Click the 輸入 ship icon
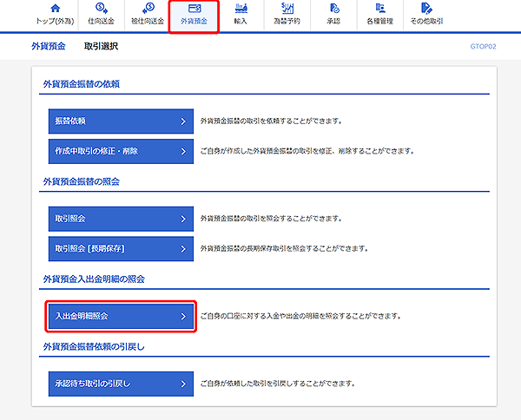This screenshot has height=420, width=521. coord(241,8)
